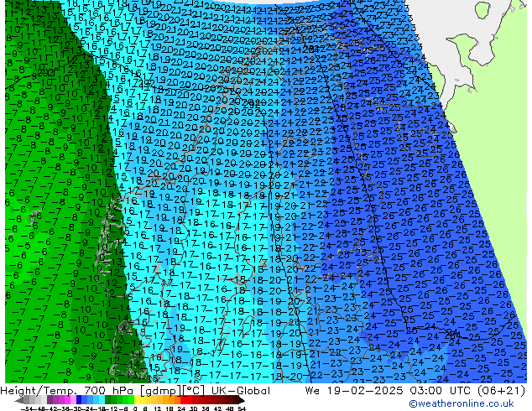
Task: Open the weatheronline.co.uk copyright link
Action: (461, 403)
